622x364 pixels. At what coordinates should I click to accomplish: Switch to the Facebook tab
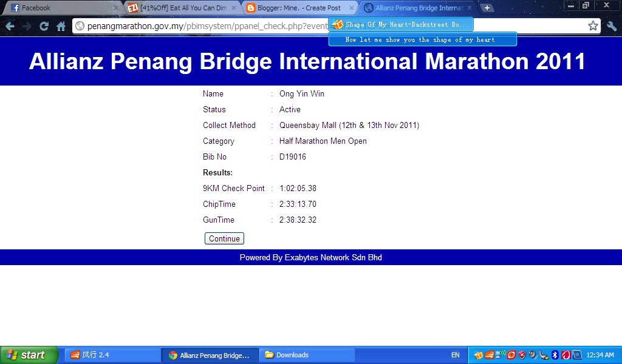[63, 8]
